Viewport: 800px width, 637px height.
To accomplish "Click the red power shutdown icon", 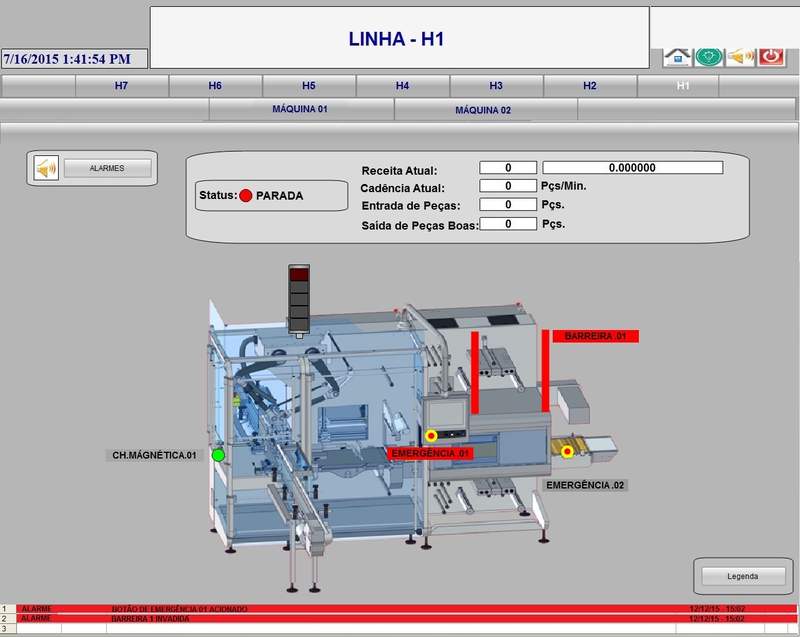I will click(771, 57).
